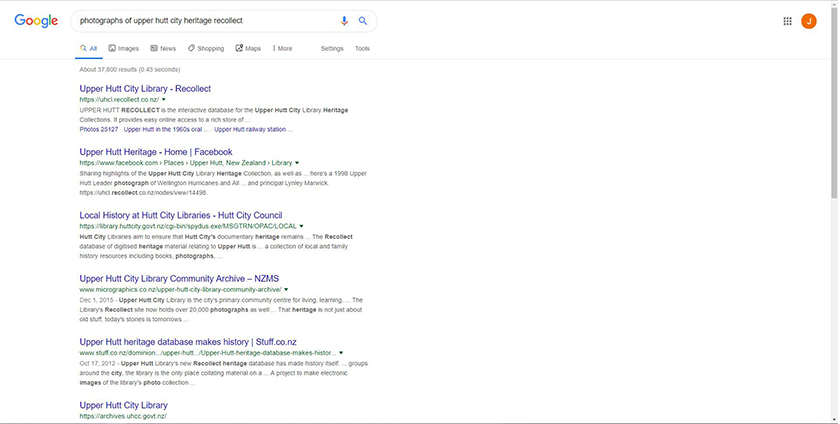Open the orange J account avatar
The width and height of the screenshot is (840, 424).
click(x=809, y=20)
